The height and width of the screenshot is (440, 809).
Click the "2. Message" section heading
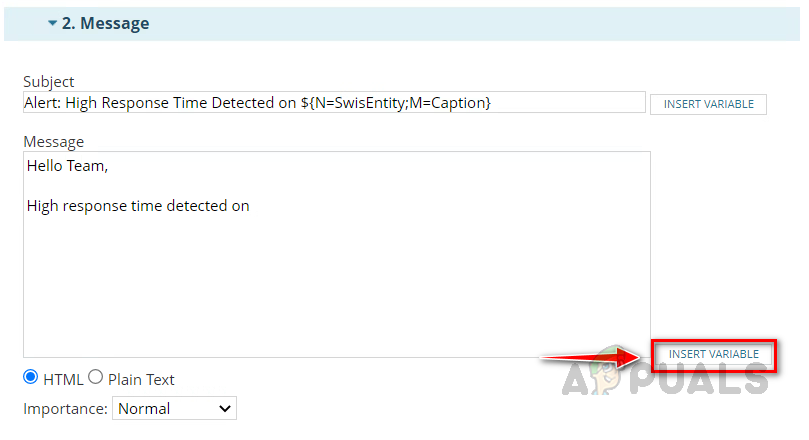coord(105,23)
